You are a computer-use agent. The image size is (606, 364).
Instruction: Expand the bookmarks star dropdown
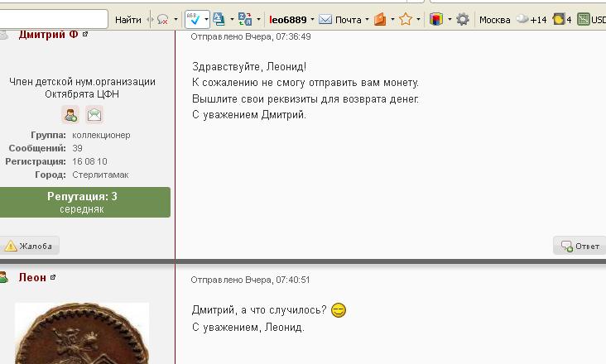pyautogui.click(x=419, y=19)
